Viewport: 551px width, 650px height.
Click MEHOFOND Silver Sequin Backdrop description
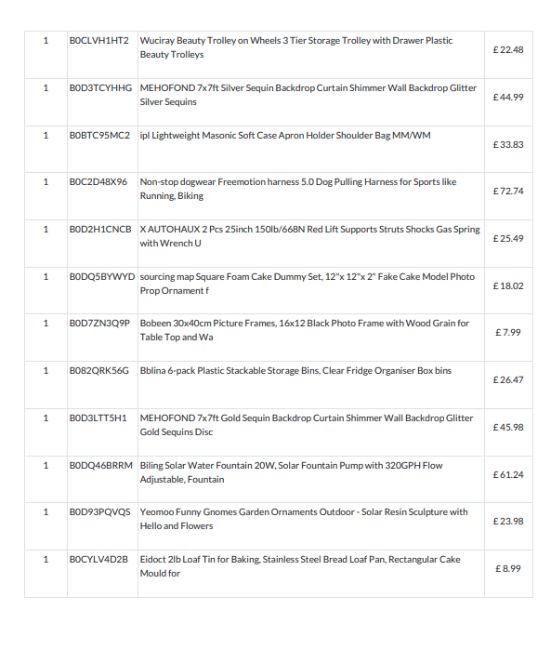click(308, 95)
